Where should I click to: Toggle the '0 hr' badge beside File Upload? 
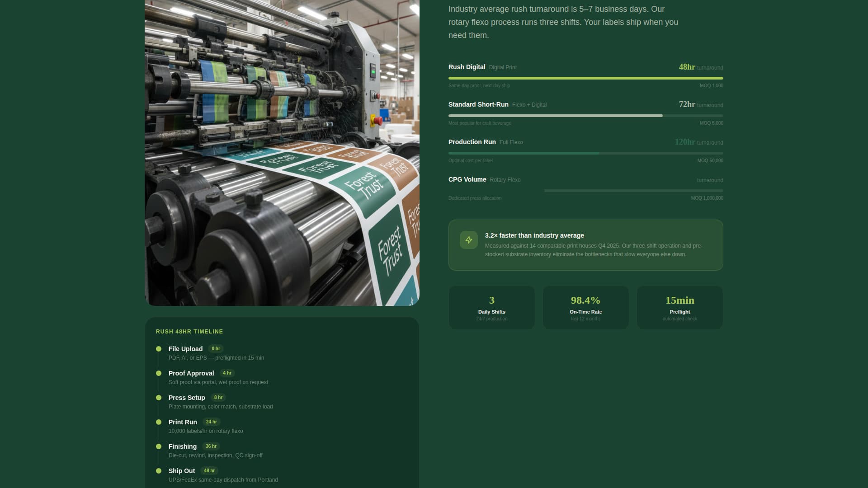(x=216, y=348)
